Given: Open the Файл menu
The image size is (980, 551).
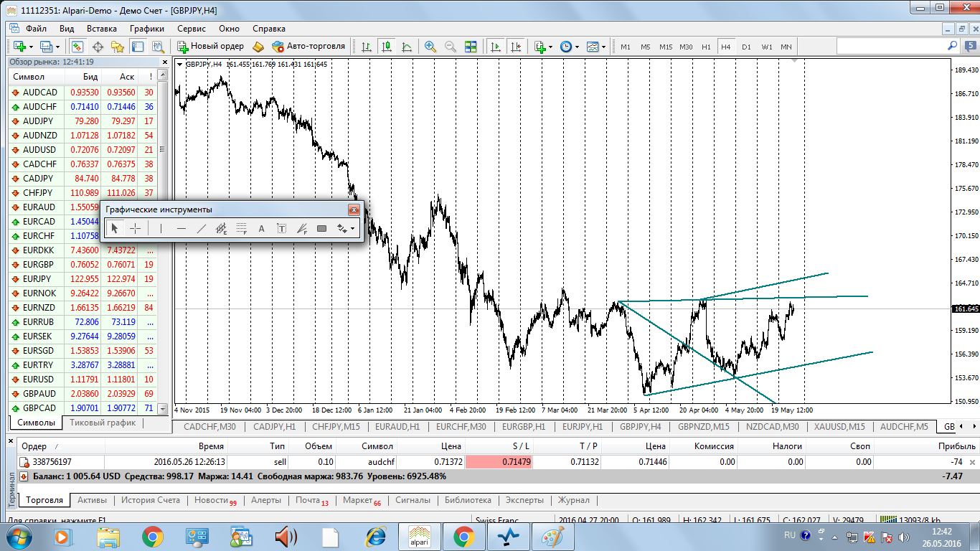Looking at the screenshot, I should [36, 29].
